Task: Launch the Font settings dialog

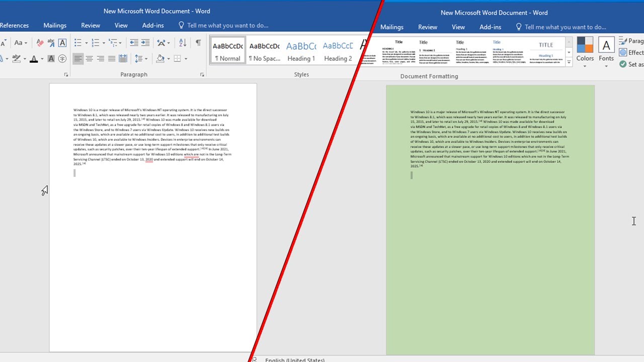Action: tap(66, 75)
